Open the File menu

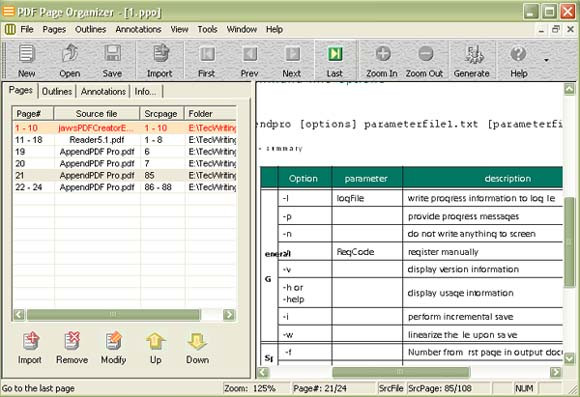[27, 29]
